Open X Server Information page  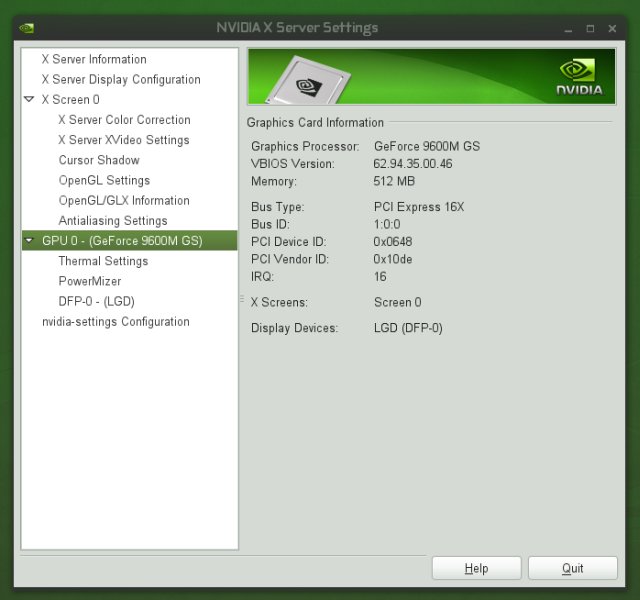[94, 59]
